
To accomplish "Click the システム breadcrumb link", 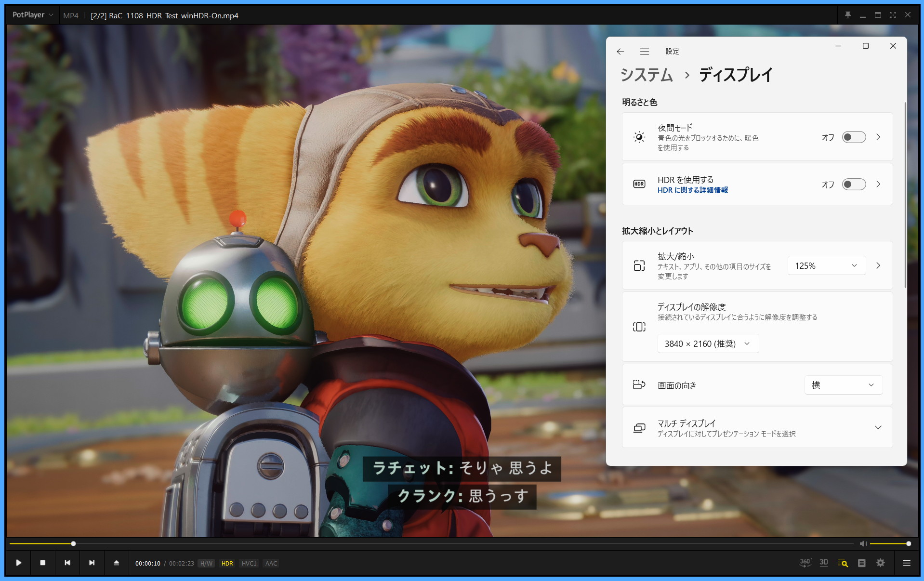I will coord(647,75).
